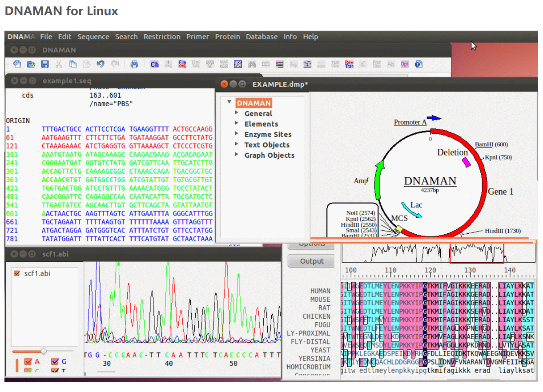Click the 'Prot Dige' protein digest icon
Viewport: 543px width, 392px height.
click(377, 64)
